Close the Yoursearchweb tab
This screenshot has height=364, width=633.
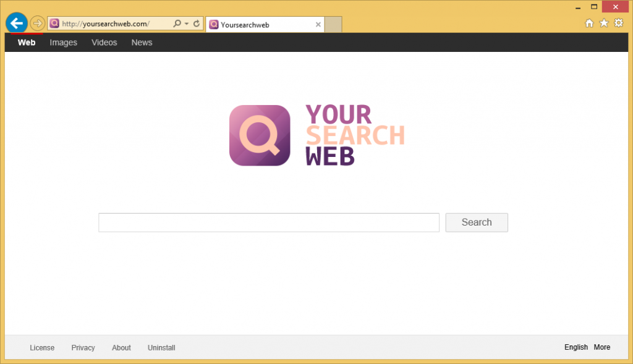(318, 25)
